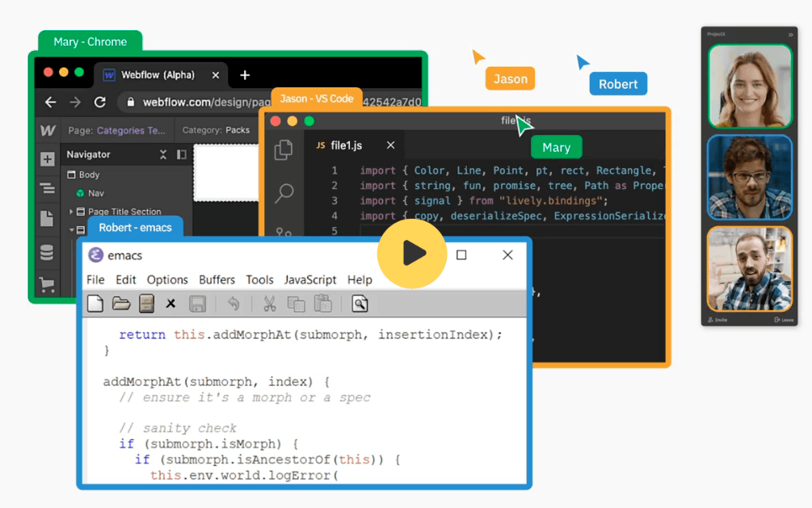The width and height of the screenshot is (812, 508).
Task: Open the Buffers menu in emacs
Action: (x=217, y=279)
